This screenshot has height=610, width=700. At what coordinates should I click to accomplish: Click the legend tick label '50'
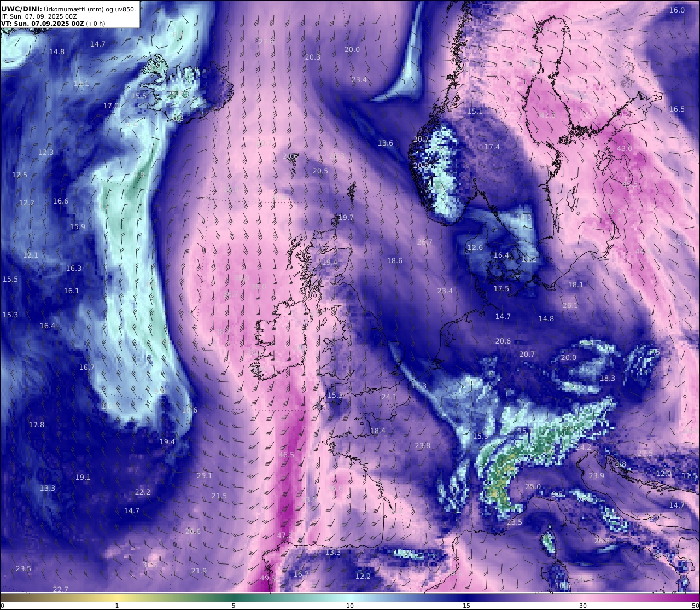click(x=695, y=605)
